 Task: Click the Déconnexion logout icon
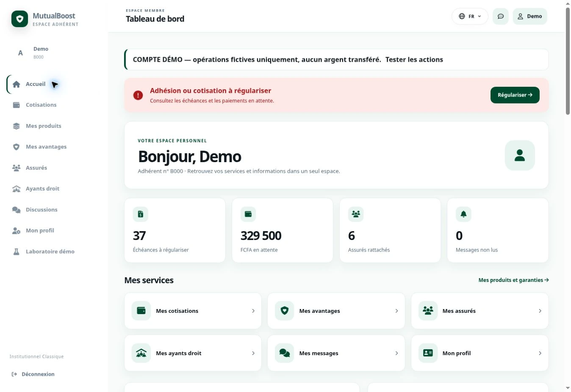point(14,374)
